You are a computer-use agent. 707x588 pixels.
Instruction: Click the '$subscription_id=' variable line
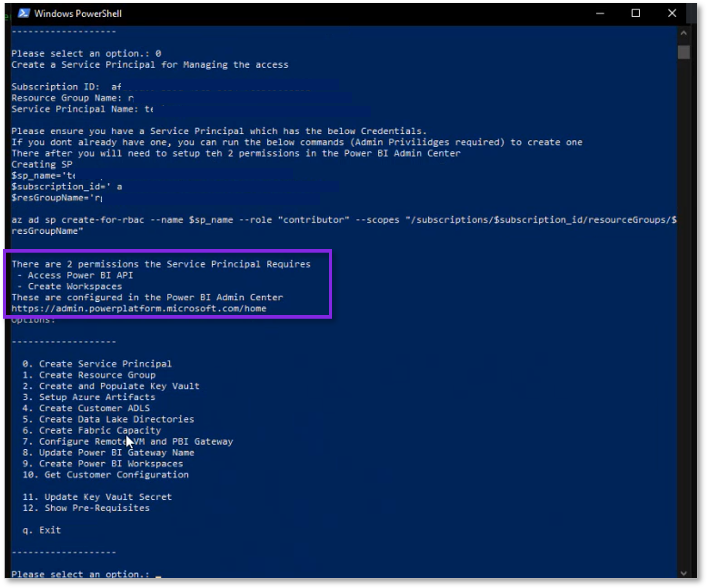[x=66, y=186]
